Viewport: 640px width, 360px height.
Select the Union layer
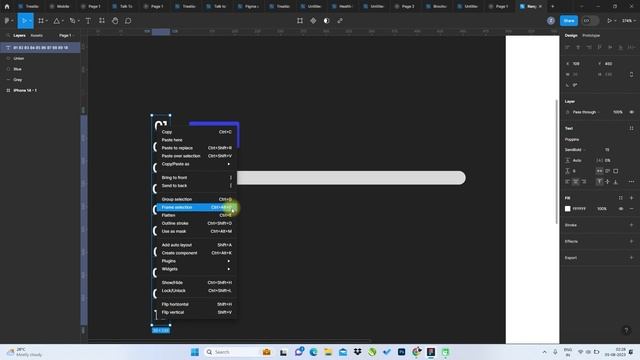click(x=40, y=58)
